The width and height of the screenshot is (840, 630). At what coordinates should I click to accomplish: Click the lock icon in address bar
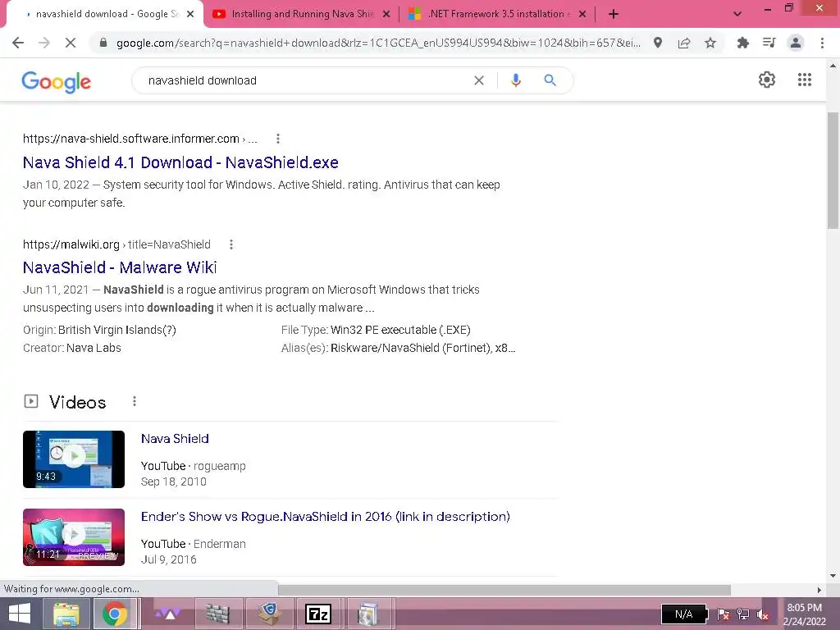[x=103, y=43]
